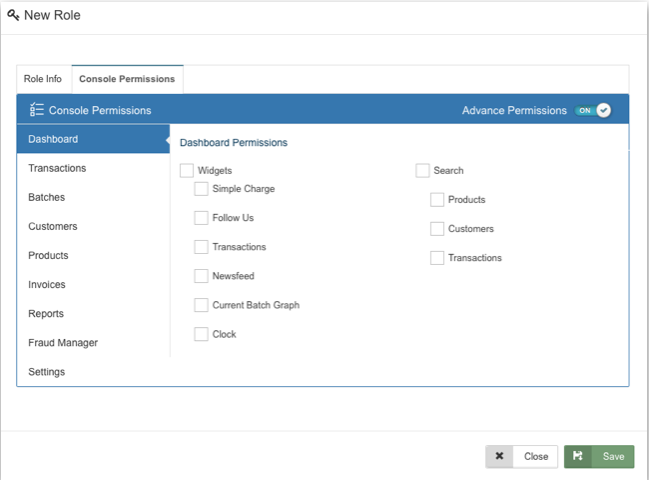
Task: Tick the Follow Us checkbox
Action: pos(201,218)
